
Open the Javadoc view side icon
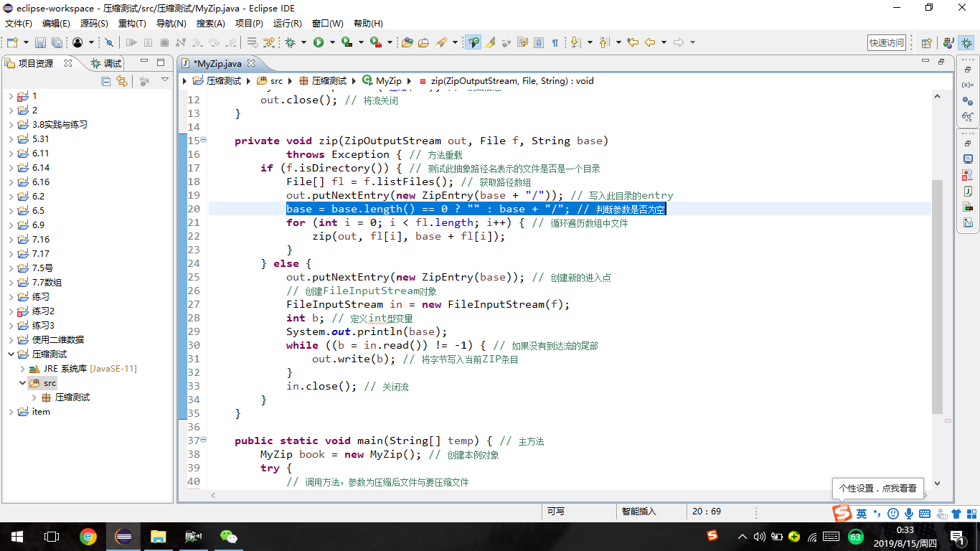point(968,191)
